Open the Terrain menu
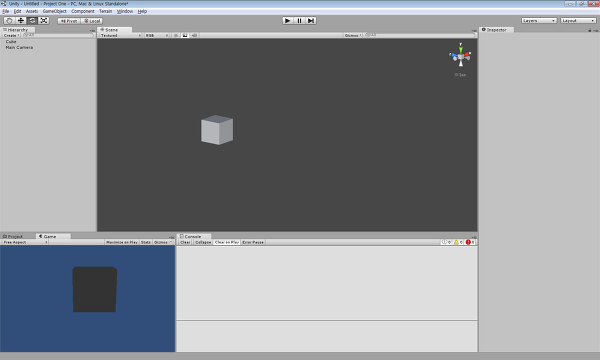Image resolution: width=600 pixels, height=360 pixels. tap(106, 11)
